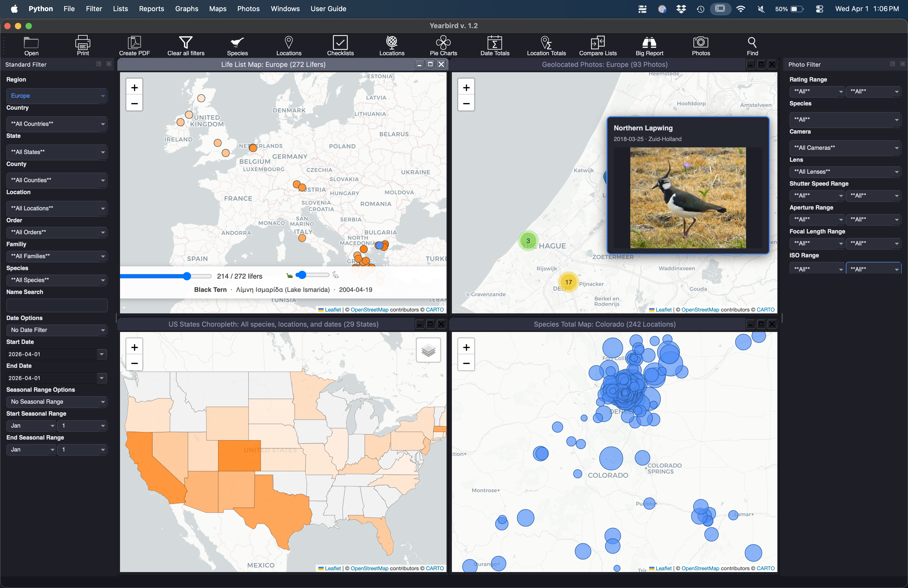Open the Compare Lists tool
This screenshot has height=588, width=908.
tap(597, 45)
